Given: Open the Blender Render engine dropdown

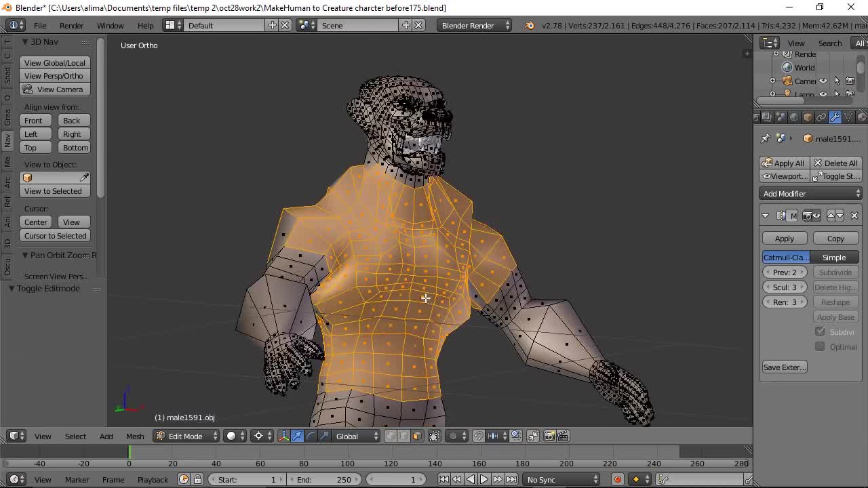Looking at the screenshot, I should click(474, 25).
